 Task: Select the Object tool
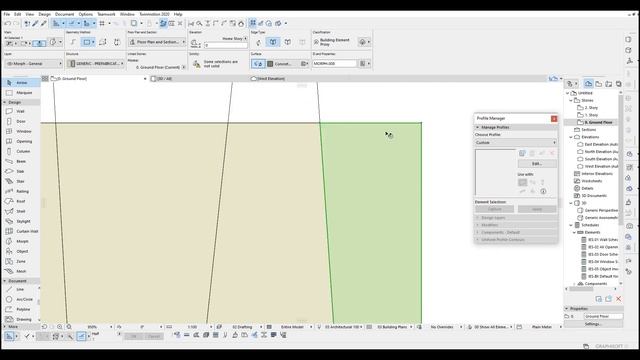(21, 251)
